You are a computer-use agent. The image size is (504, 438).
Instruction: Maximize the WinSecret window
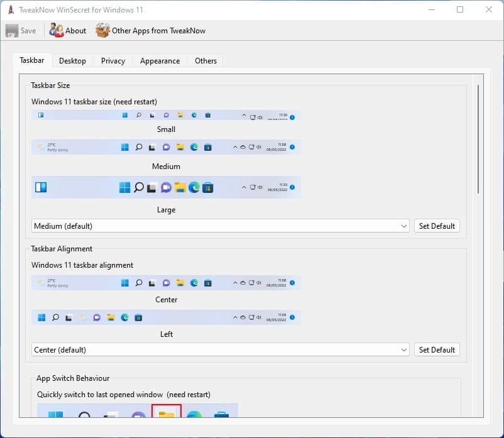tap(460, 9)
